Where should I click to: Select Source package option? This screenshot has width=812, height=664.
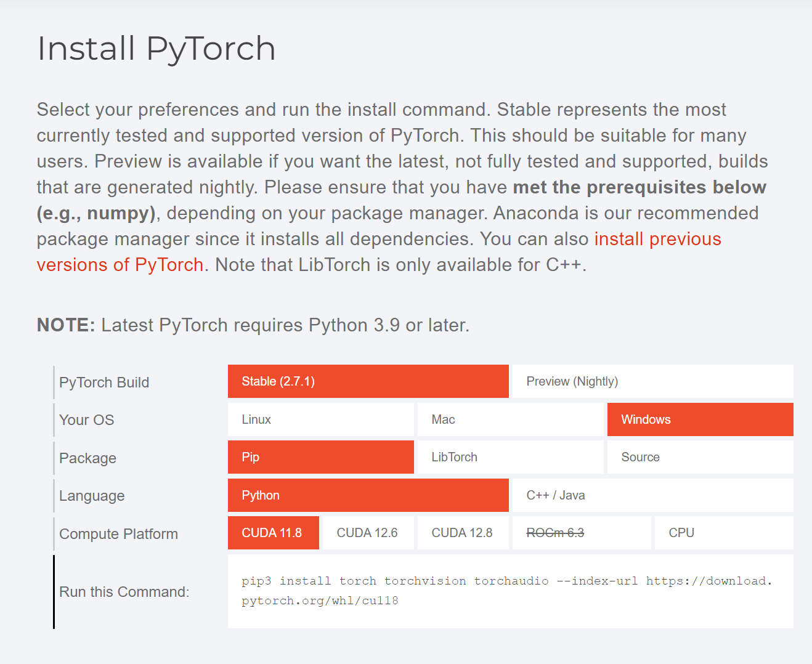pyautogui.click(x=700, y=457)
